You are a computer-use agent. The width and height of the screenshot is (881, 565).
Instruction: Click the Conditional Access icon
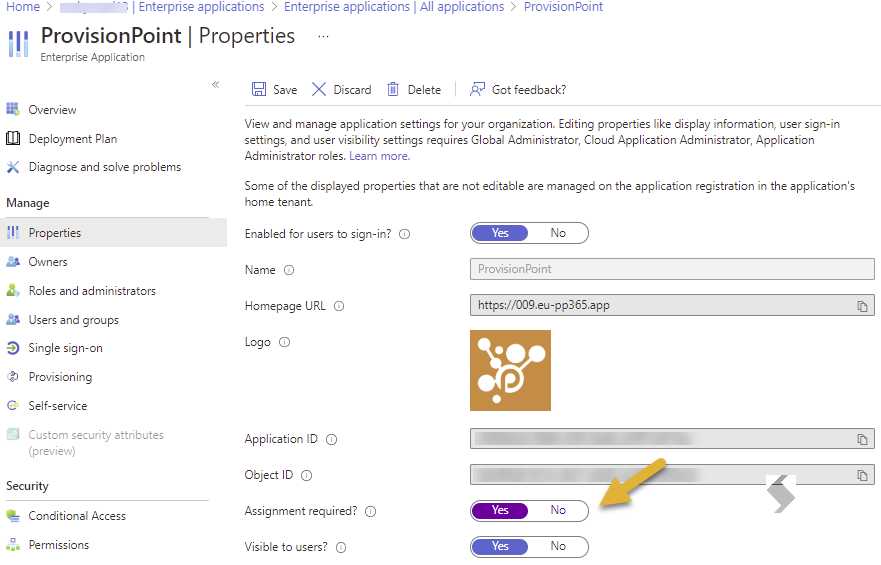coord(13,516)
